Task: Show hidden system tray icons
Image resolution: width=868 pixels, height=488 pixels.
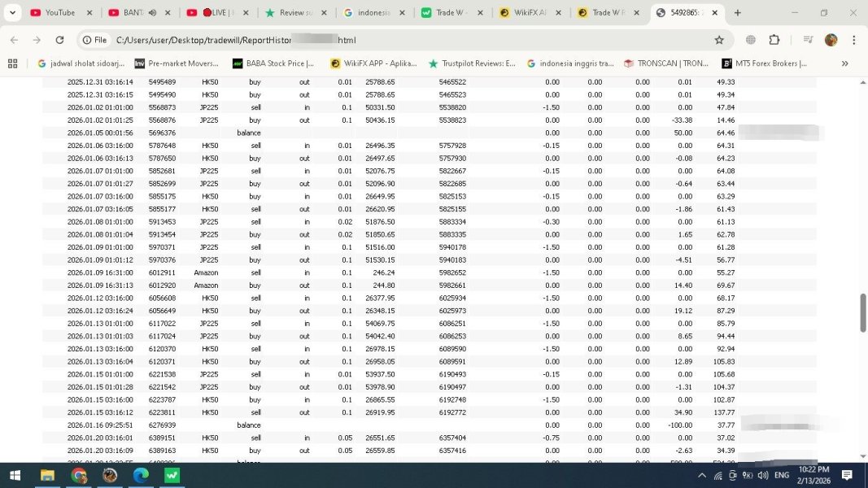Action: [701, 475]
